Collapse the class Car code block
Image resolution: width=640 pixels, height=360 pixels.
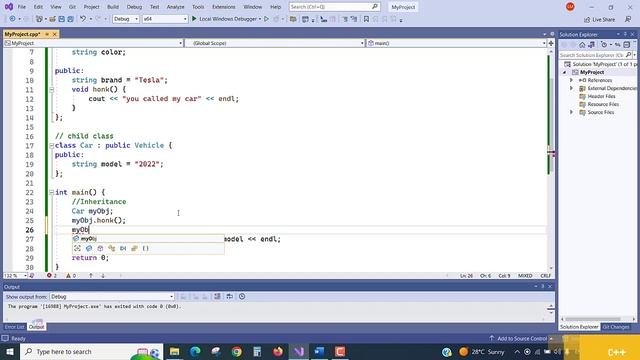click(51, 146)
